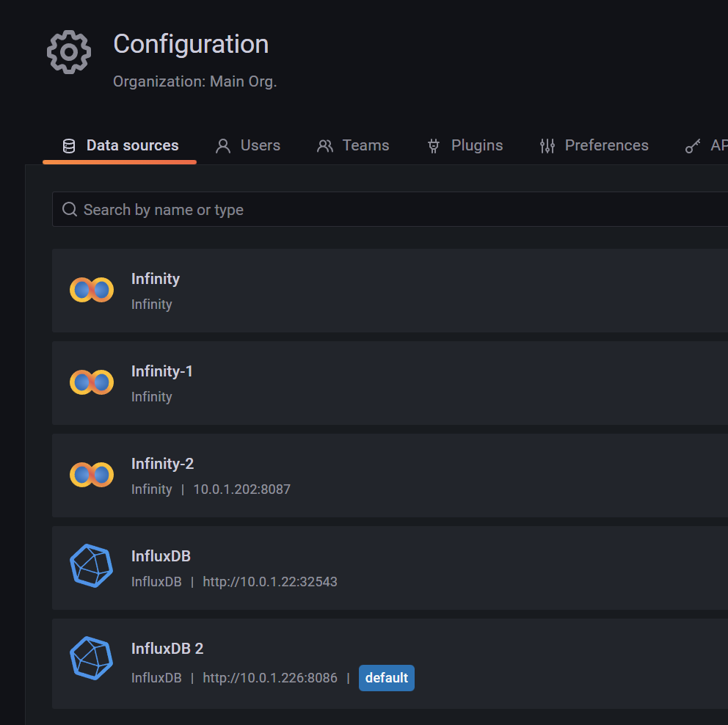
Task: Open the Infinity-2 data source name
Action: pos(162,464)
